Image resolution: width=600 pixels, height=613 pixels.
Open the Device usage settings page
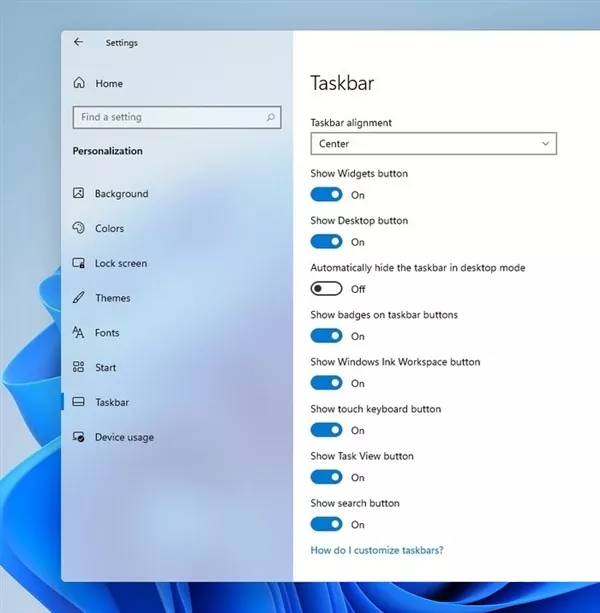124,437
